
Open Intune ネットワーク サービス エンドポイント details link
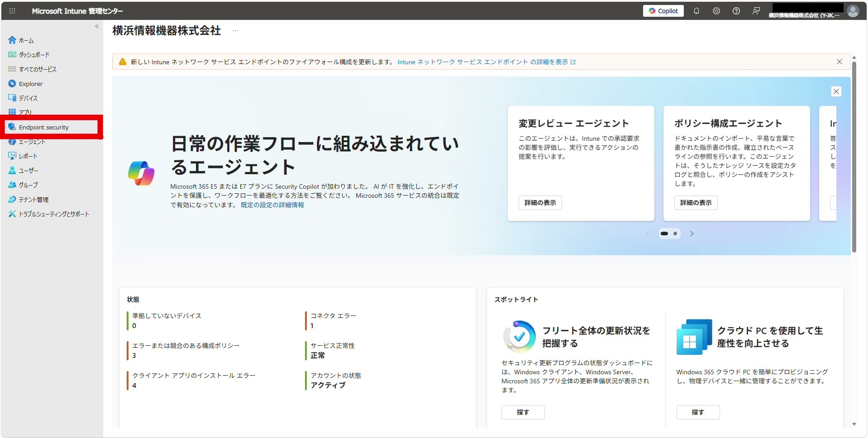[x=486, y=62]
